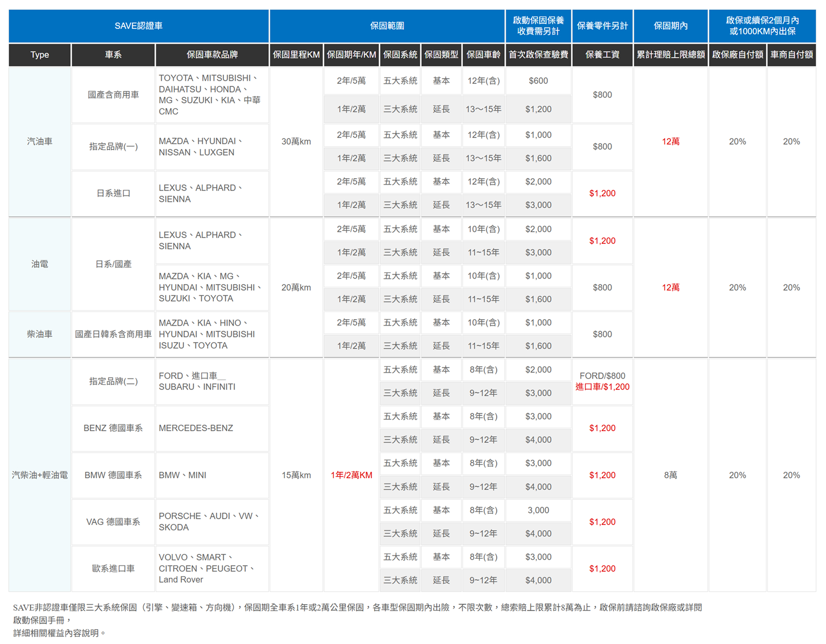This screenshot has width=826, height=644.
Task: Select the 油電 type cell
Action: (40, 264)
